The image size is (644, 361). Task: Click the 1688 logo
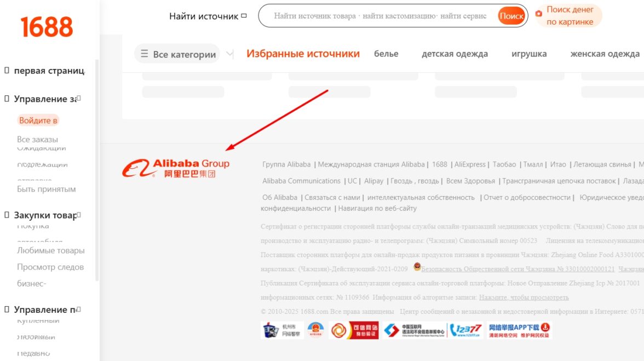(47, 27)
